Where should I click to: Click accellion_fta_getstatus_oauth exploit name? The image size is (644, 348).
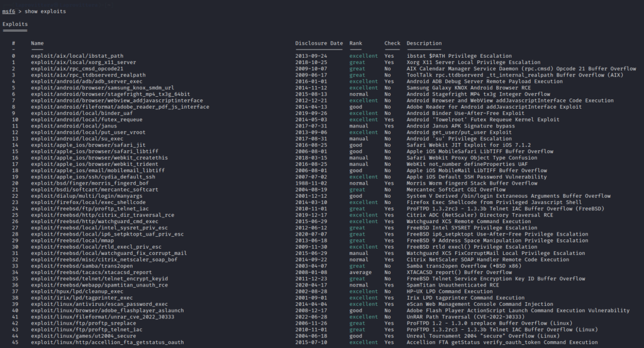tap(107, 342)
